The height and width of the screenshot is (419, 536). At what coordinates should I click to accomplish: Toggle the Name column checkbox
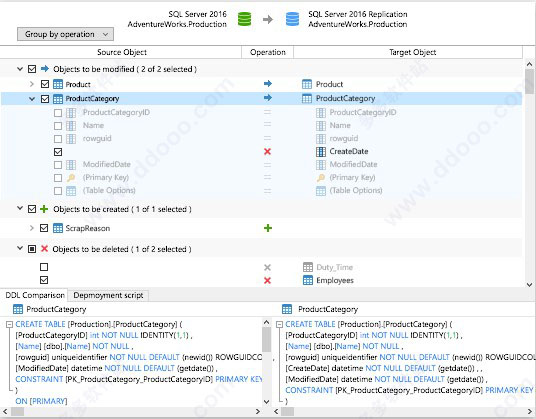point(58,126)
